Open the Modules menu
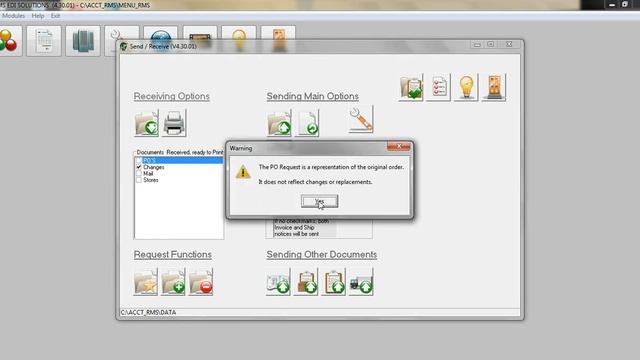 (13, 16)
